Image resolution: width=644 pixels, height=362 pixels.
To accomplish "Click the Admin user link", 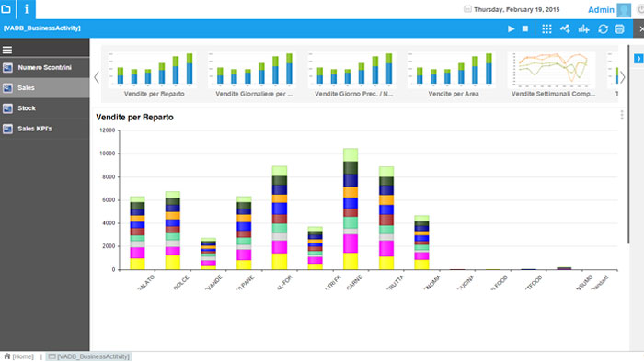I will (x=601, y=10).
